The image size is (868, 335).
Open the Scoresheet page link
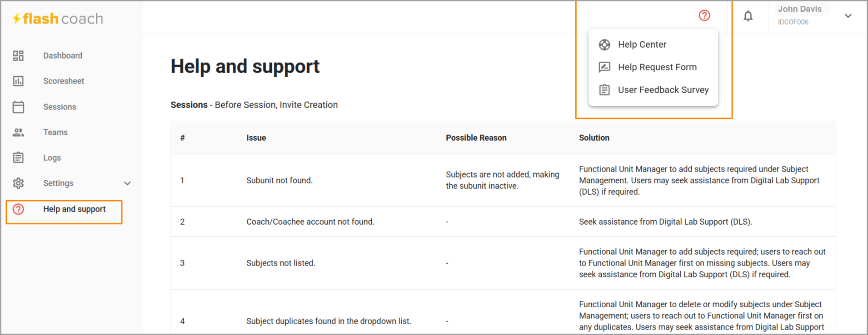point(64,81)
